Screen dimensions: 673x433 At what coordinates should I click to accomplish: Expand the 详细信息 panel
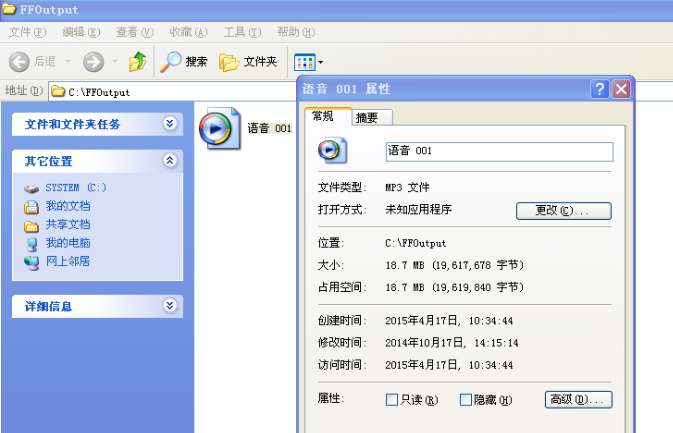point(170,306)
